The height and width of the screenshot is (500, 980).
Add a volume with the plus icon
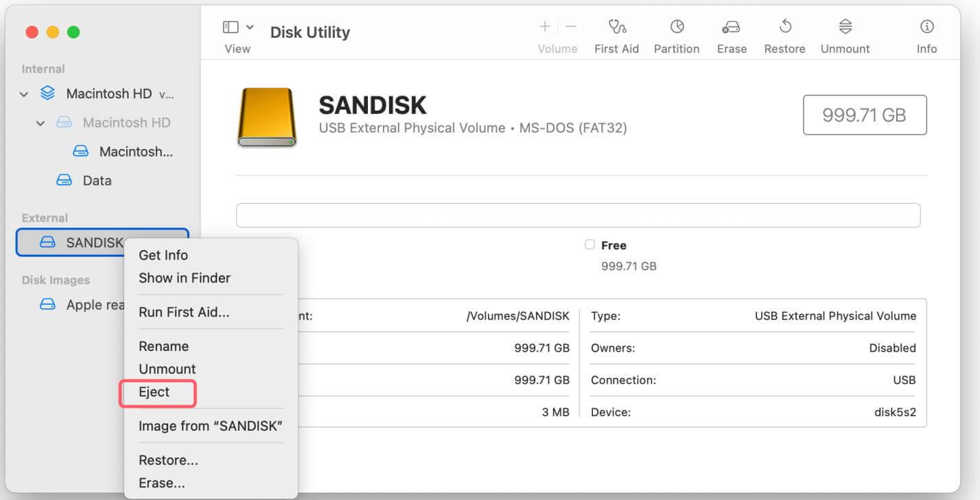(544, 26)
